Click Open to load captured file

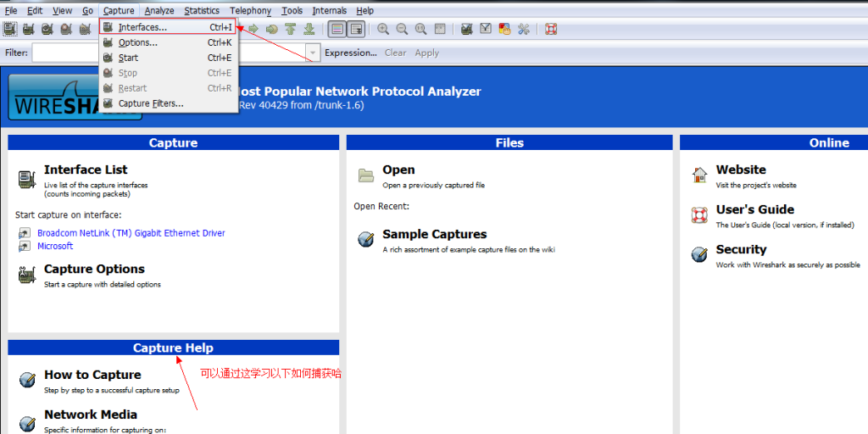pos(398,170)
